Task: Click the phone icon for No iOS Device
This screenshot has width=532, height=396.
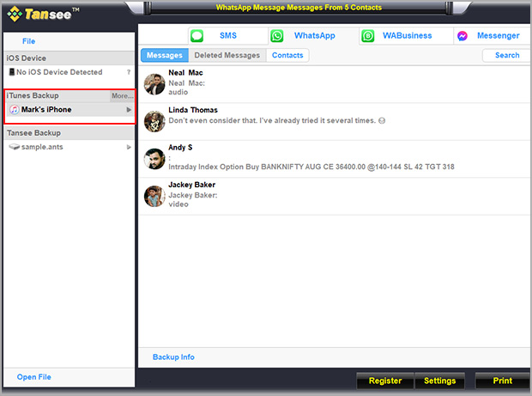Action: (12, 73)
